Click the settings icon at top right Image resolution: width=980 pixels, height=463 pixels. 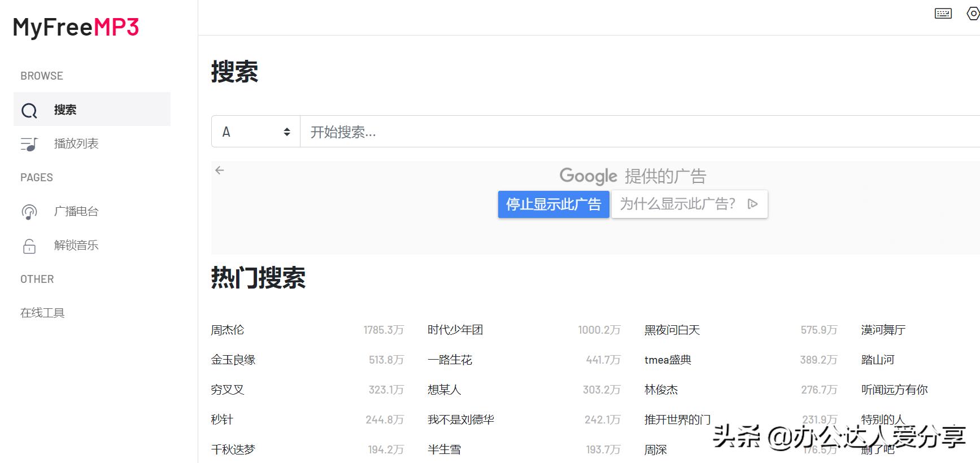[974, 13]
